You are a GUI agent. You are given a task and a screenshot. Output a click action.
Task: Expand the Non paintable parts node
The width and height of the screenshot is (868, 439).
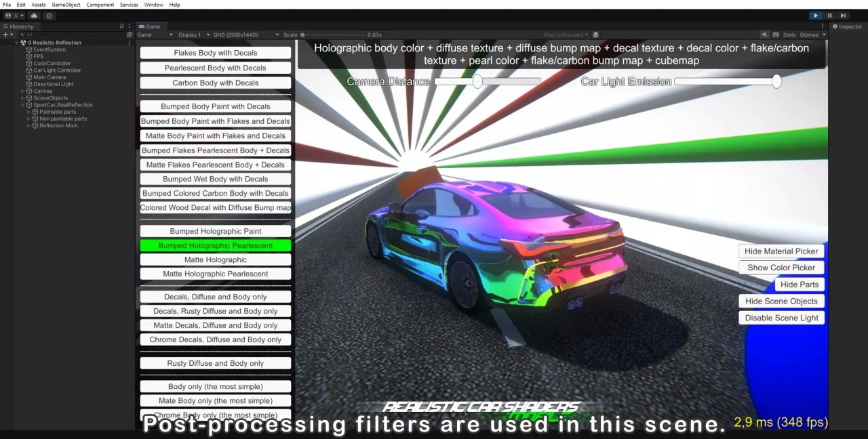point(29,119)
